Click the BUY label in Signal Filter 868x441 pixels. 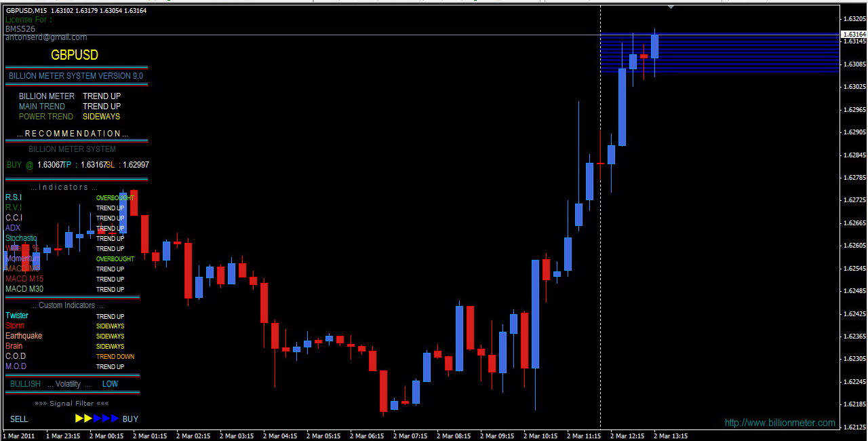[x=130, y=419]
